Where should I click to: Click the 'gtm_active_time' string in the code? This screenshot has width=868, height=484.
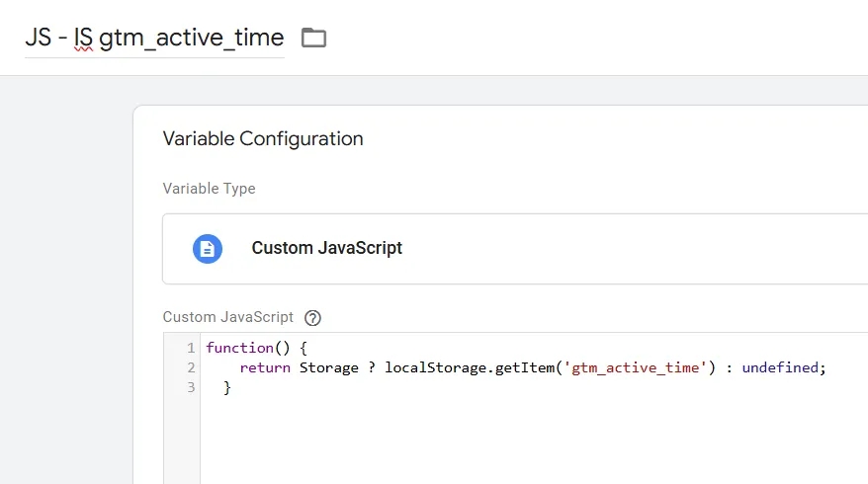635,367
